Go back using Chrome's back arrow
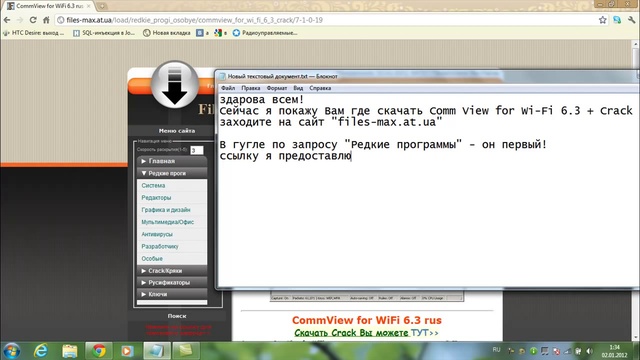The image size is (640, 360). click(x=7, y=20)
